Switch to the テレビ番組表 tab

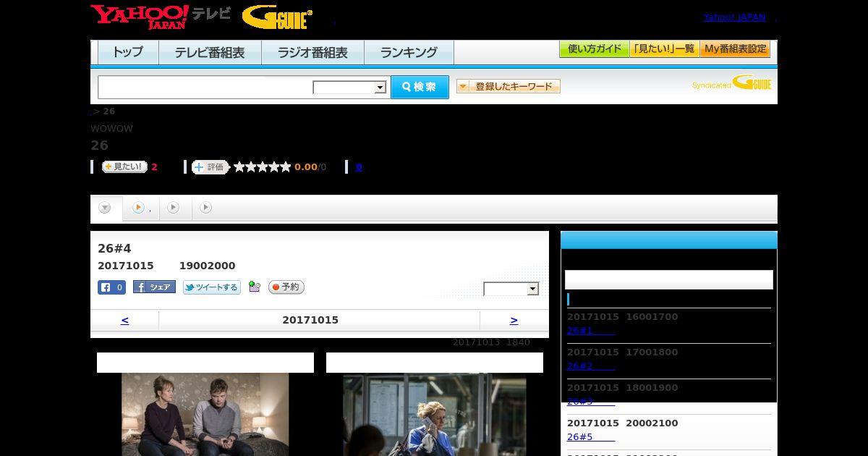point(210,53)
